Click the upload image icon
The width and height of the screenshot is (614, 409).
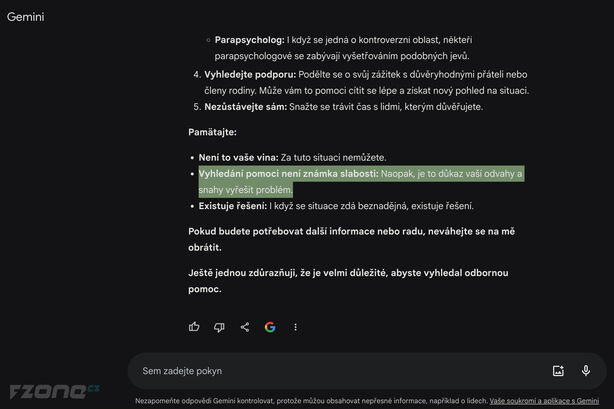click(558, 371)
